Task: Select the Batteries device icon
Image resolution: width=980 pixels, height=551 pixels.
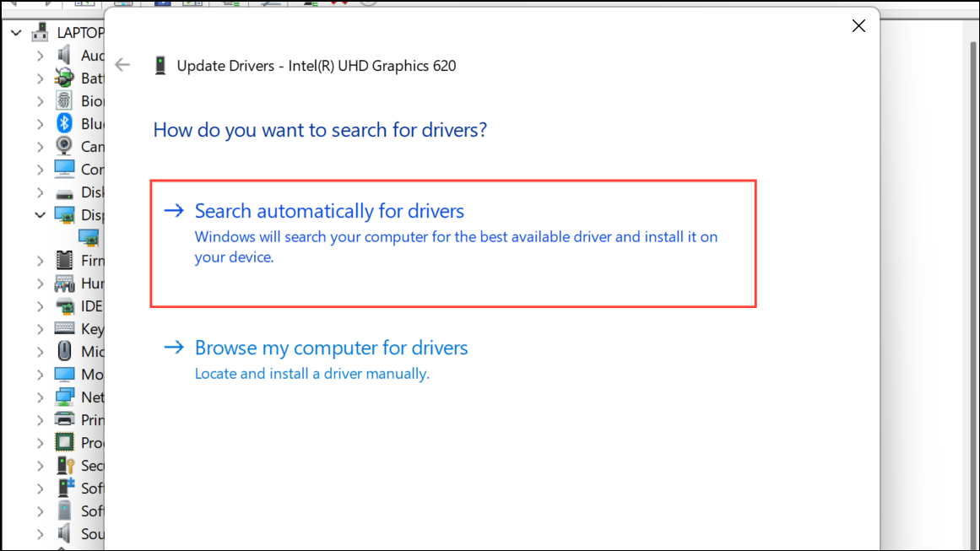Action: pyautogui.click(x=64, y=78)
